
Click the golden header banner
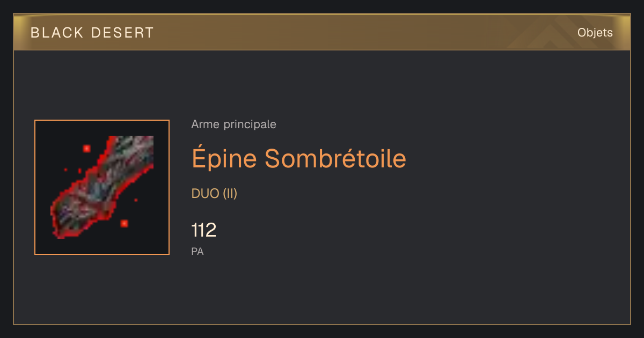pyautogui.click(x=322, y=32)
